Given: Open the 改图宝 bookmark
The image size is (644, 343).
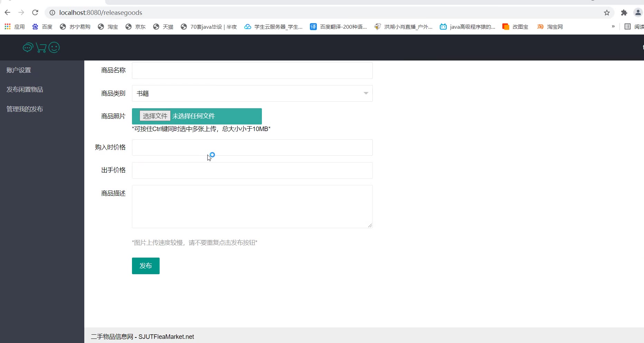Looking at the screenshot, I should 515,27.
